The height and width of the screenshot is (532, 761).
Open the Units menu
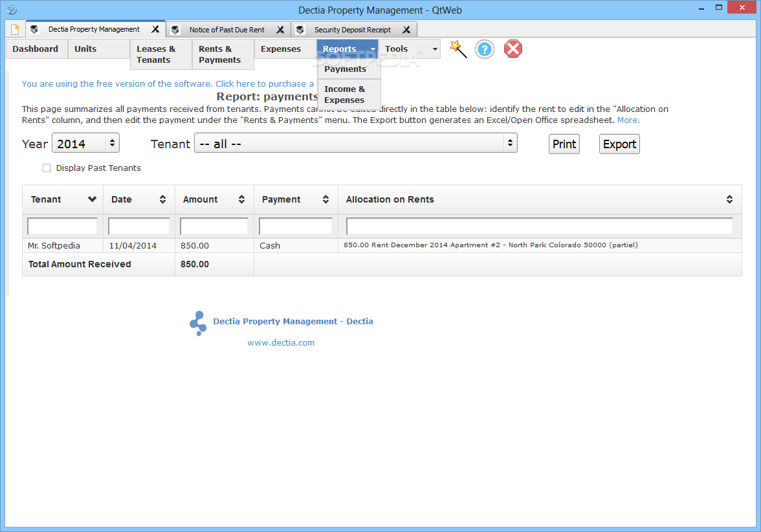[98, 49]
